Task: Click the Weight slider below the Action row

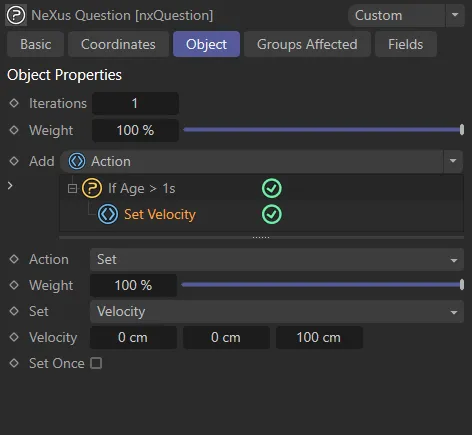Action: pos(322,285)
